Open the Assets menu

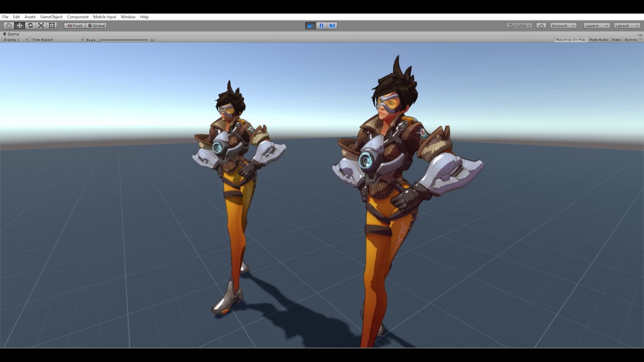click(30, 17)
